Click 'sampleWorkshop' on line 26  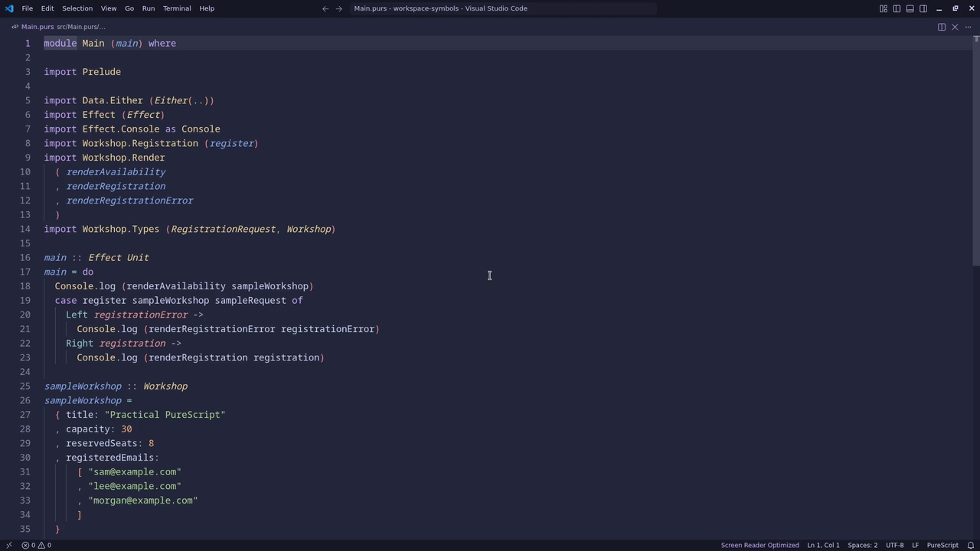[x=83, y=401]
